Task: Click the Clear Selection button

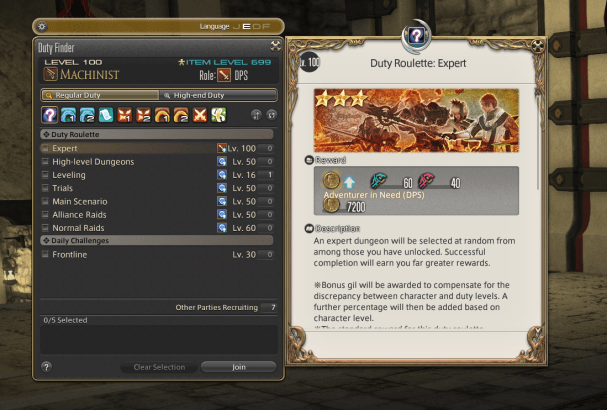Action: point(159,367)
